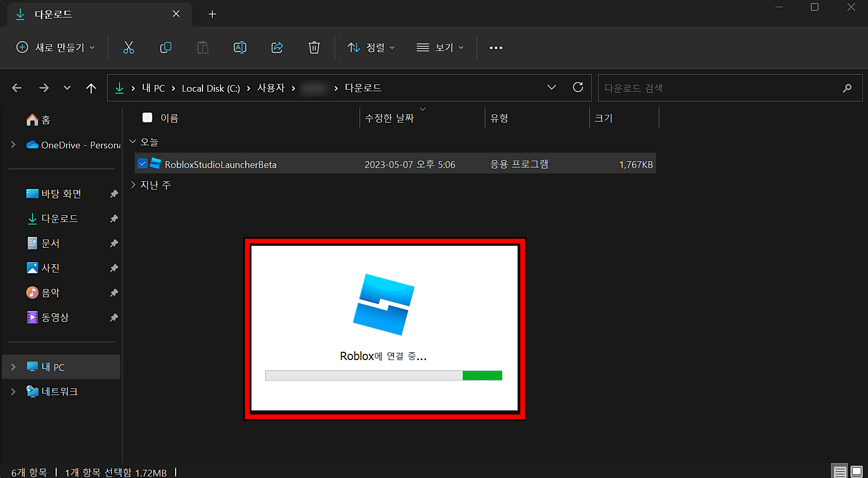Open 문서 from the sidebar
This screenshot has width=868, height=478.
[50, 243]
